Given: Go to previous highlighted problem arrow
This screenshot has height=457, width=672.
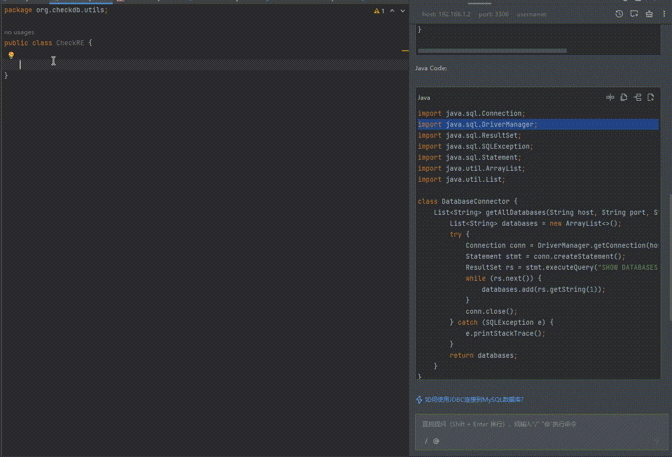Looking at the screenshot, I should (392, 11).
